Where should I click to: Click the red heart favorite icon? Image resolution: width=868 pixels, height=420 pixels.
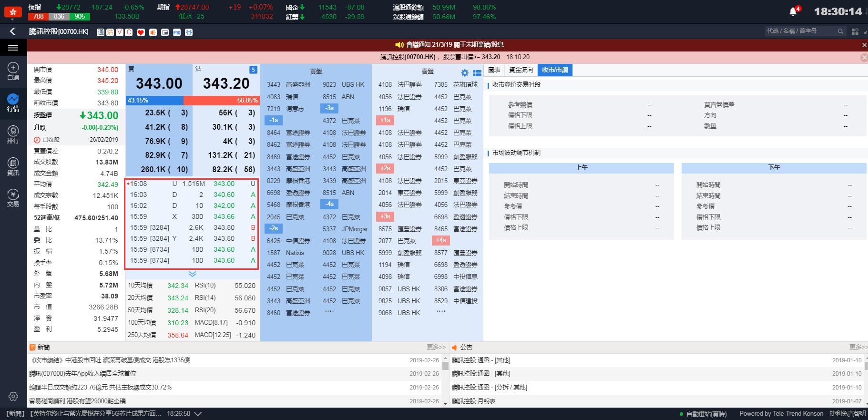pyautogui.click(x=141, y=32)
